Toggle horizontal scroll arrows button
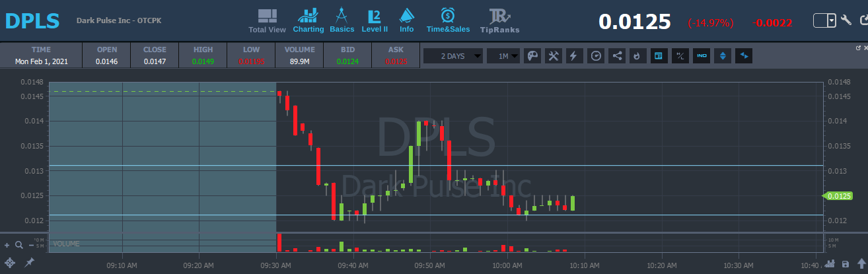Screen dimensions: 868x274 point(744,56)
